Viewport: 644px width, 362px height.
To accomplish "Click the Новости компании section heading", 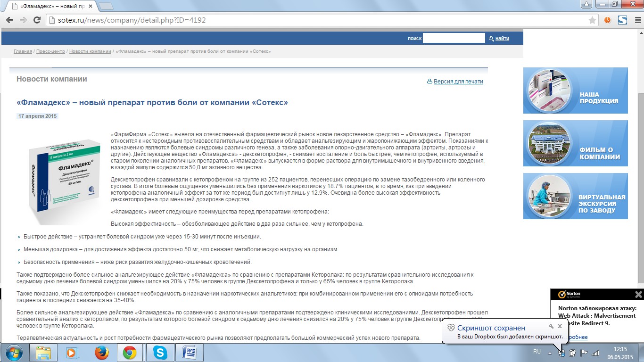I will pyautogui.click(x=52, y=79).
